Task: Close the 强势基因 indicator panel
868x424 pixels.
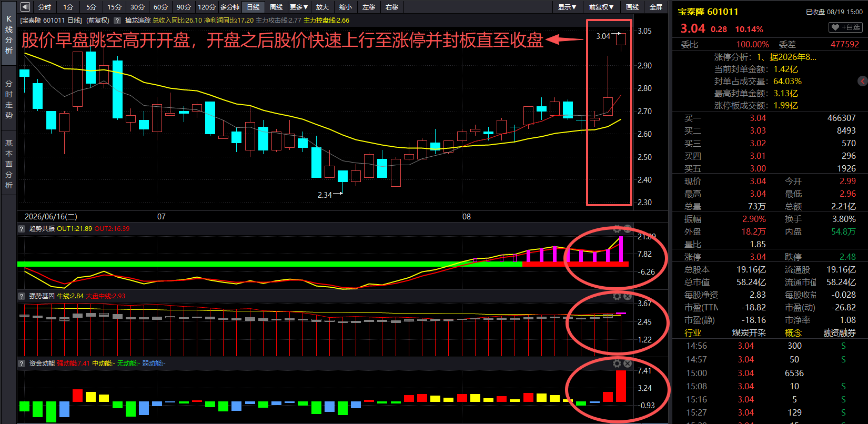Action: click(x=628, y=296)
